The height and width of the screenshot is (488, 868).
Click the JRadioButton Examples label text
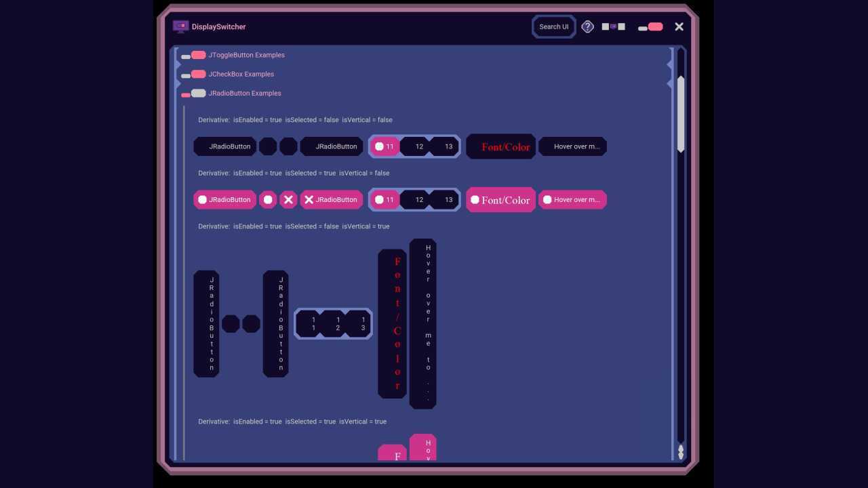tap(244, 93)
